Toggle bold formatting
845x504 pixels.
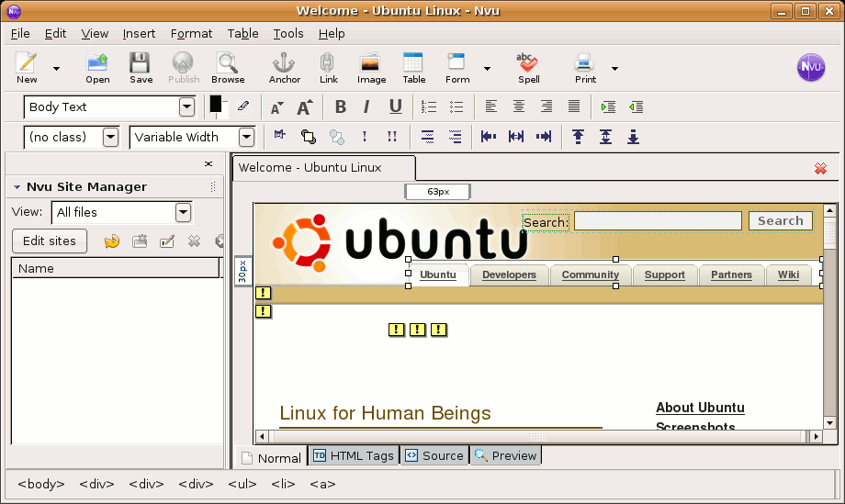pyautogui.click(x=340, y=106)
